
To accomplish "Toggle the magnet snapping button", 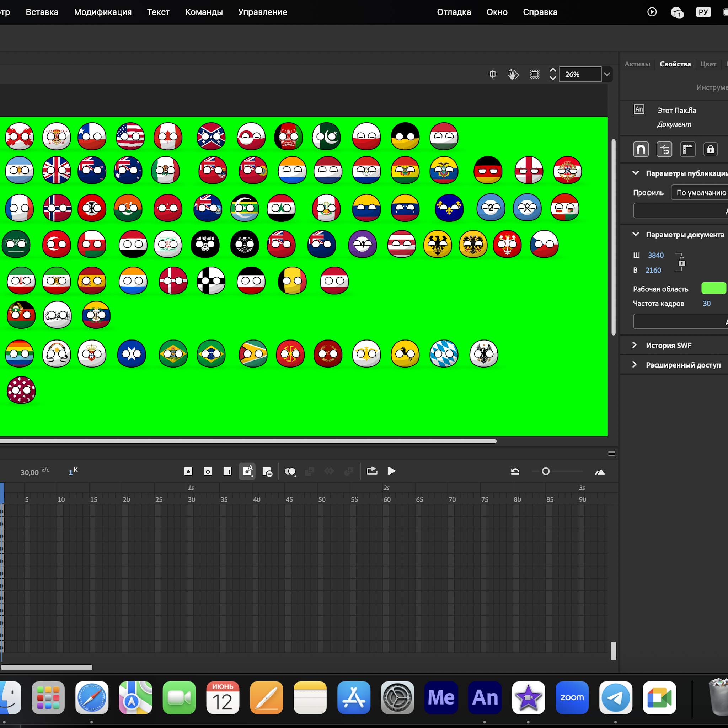I will pos(641,149).
